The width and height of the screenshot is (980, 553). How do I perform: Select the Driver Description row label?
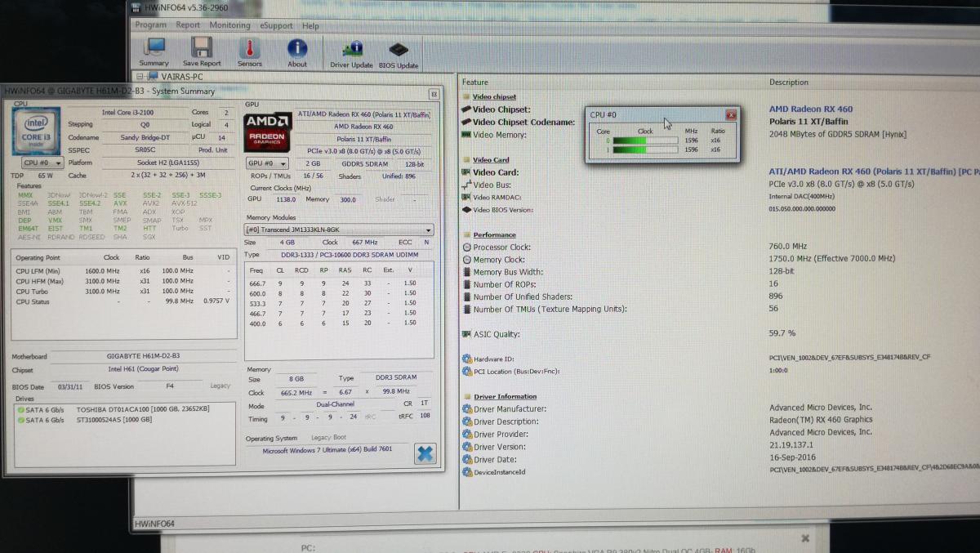508,421
